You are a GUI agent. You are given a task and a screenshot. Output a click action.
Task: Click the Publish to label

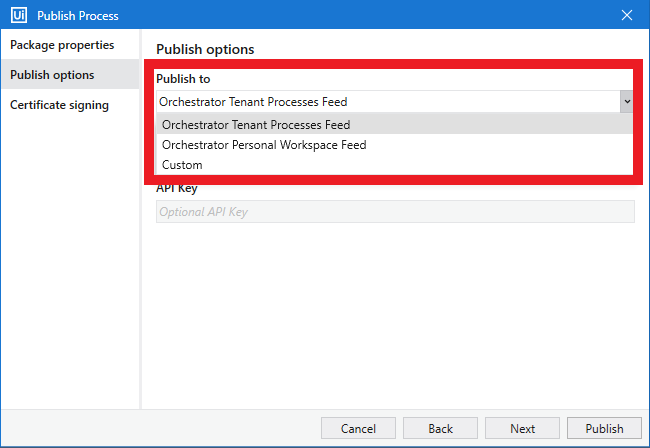183,79
